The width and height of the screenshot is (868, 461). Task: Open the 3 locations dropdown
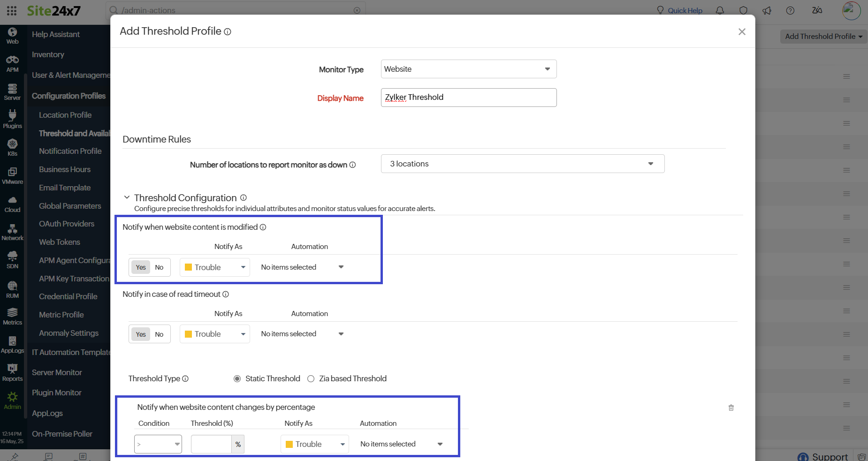click(x=523, y=164)
